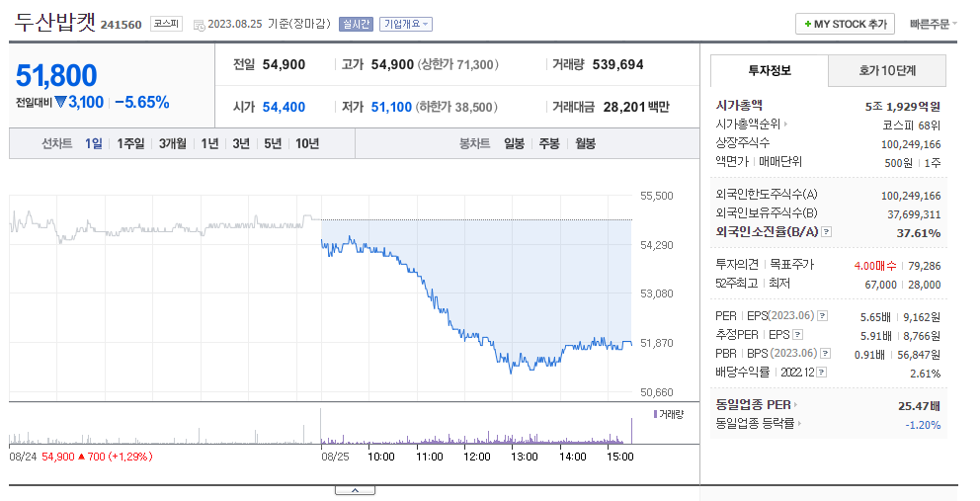Click help icon next to 배당수익률 2022.12
The image size is (980, 501).
[821, 373]
